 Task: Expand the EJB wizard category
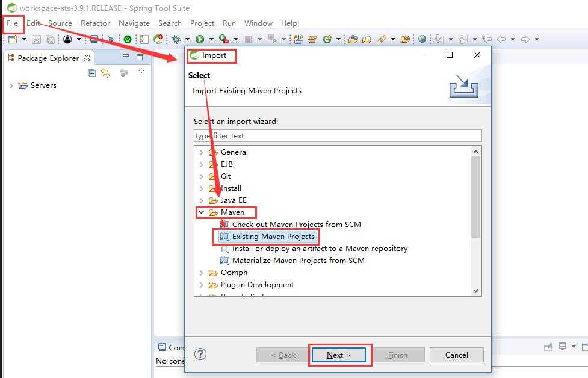[202, 164]
